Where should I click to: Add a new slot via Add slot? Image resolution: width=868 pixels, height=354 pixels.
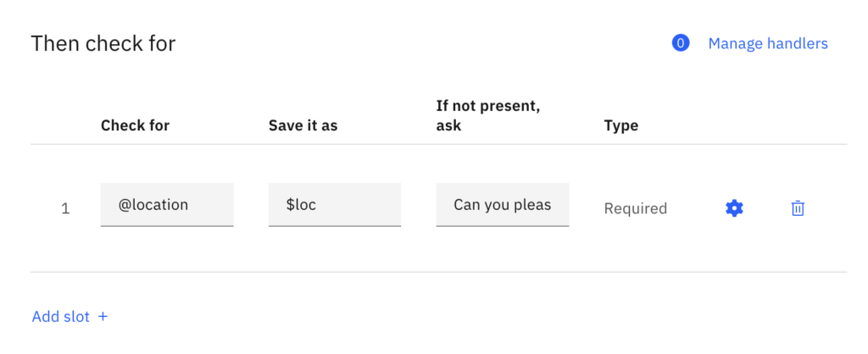[70, 317]
